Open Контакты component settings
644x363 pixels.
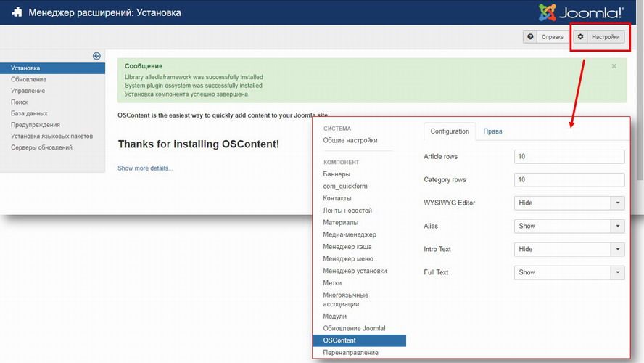337,198
